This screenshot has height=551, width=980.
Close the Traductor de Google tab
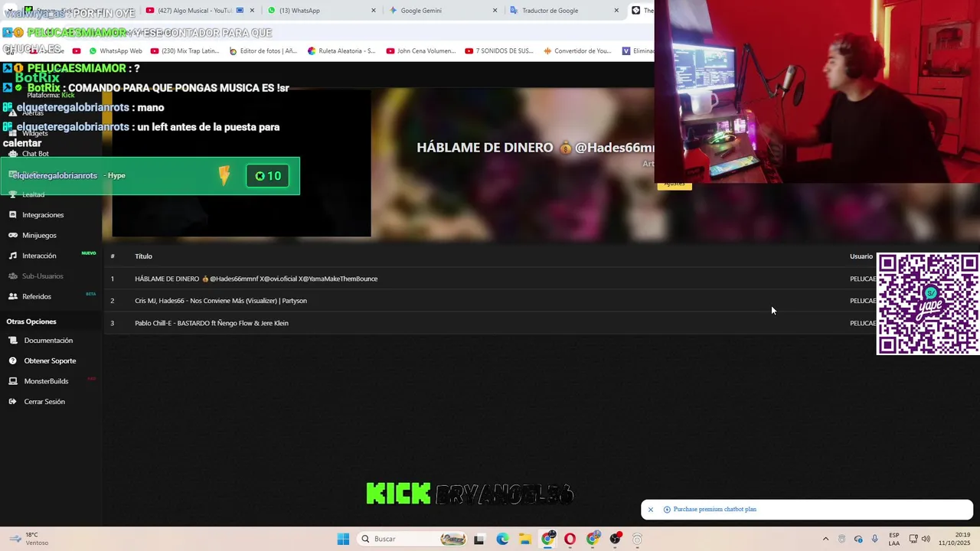click(616, 11)
